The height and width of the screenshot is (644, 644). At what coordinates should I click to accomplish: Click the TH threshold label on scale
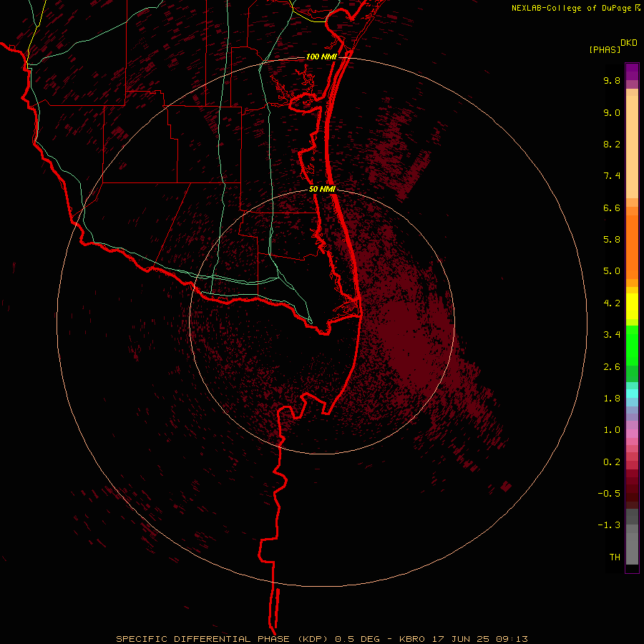tap(615, 557)
